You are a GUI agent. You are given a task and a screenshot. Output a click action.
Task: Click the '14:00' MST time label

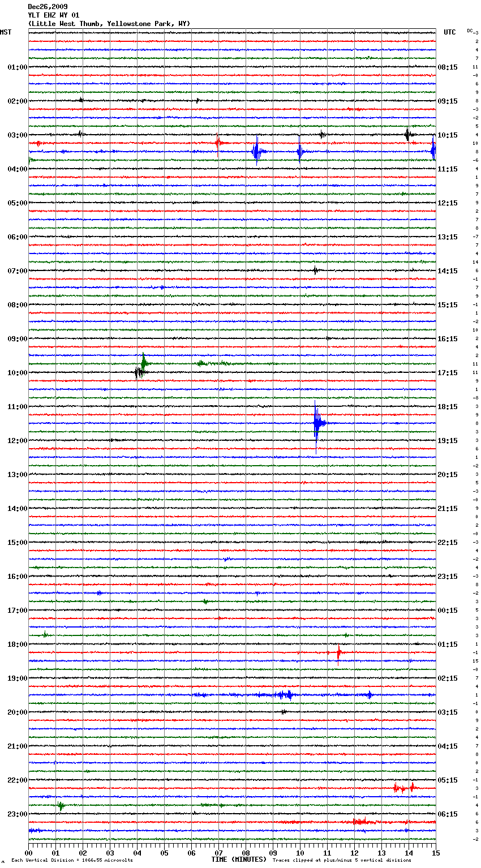18,509
